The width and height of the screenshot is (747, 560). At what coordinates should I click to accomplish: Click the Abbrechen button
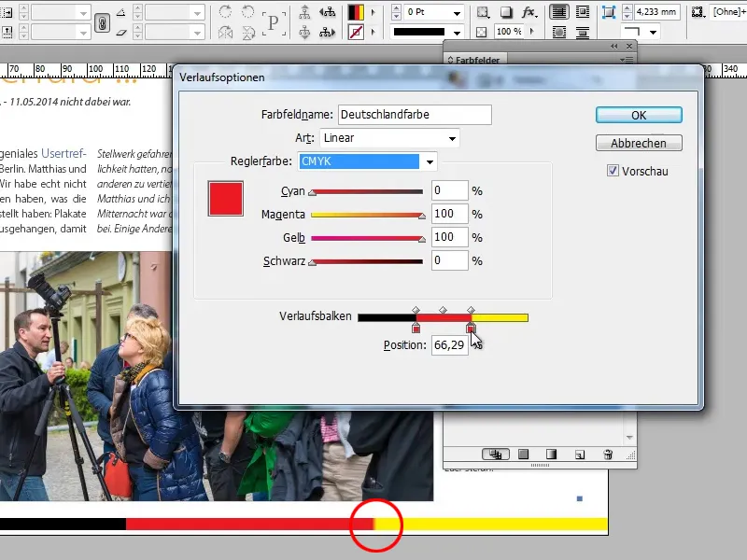click(639, 142)
